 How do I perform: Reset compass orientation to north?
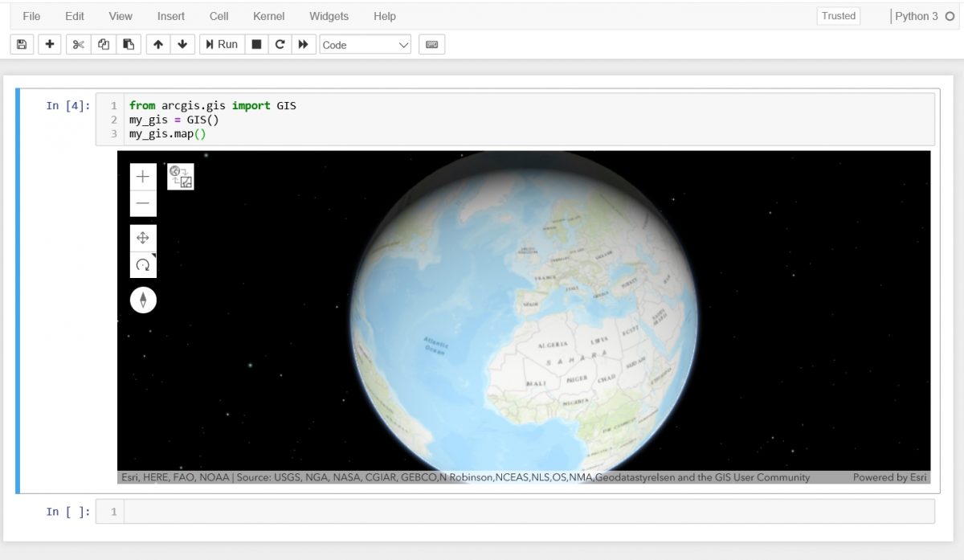pyautogui.click(x=143, y=300)
